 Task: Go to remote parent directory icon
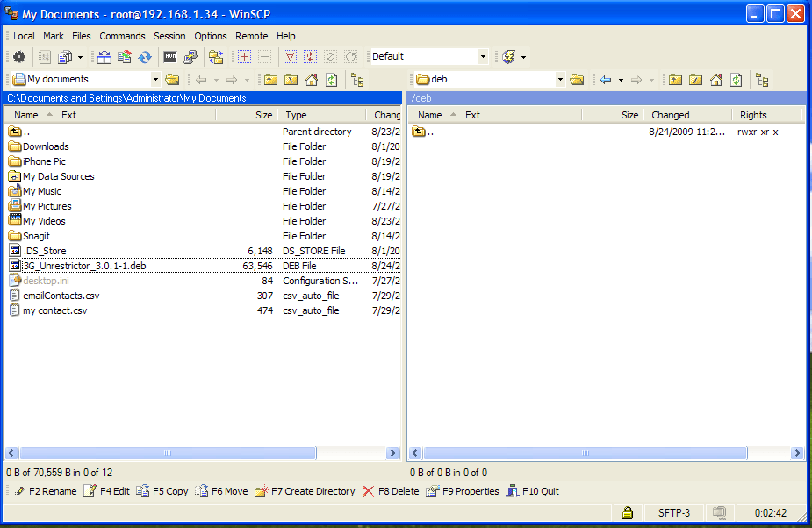(x=675, y=80)
